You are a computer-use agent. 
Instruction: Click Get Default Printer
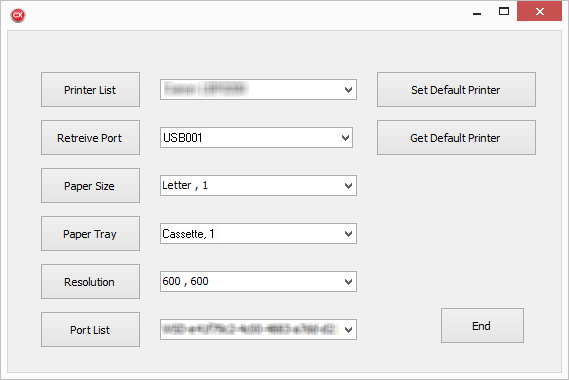click(456, 138)
